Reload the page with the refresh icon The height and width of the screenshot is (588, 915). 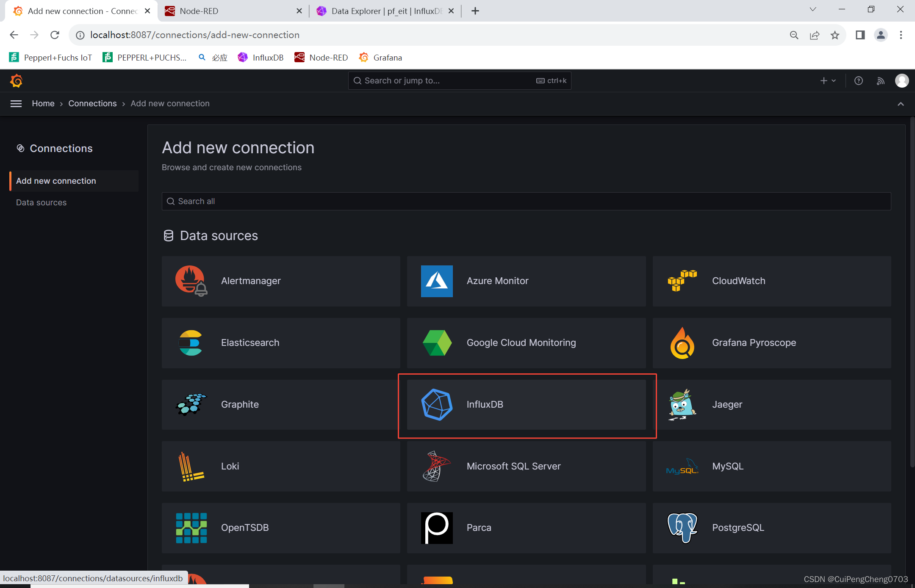pyautogui.click(x=55, y=35)
